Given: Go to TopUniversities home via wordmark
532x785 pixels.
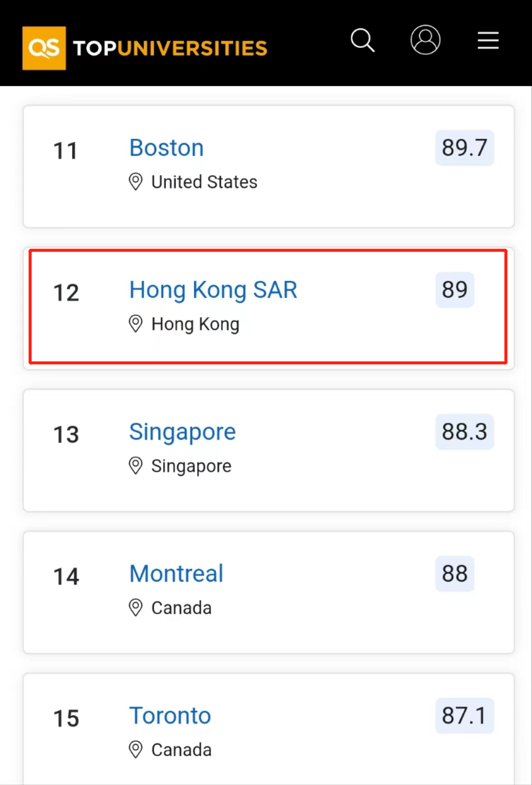Looking at the screenshot, I should point(170,48).
